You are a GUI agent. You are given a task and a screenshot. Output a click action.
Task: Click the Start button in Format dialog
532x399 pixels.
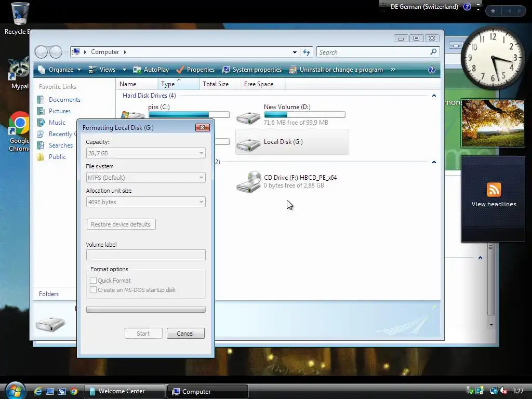(x=143, y=333)
